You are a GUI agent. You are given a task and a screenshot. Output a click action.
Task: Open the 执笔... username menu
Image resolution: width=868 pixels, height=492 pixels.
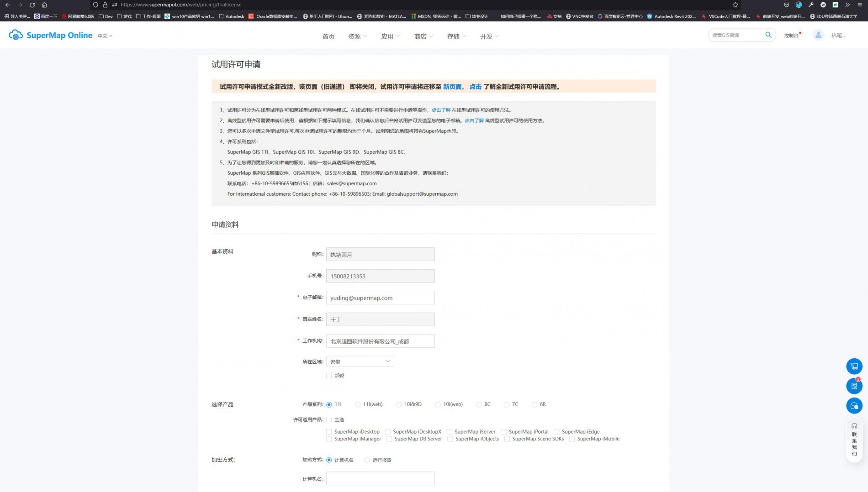[839, 36]
